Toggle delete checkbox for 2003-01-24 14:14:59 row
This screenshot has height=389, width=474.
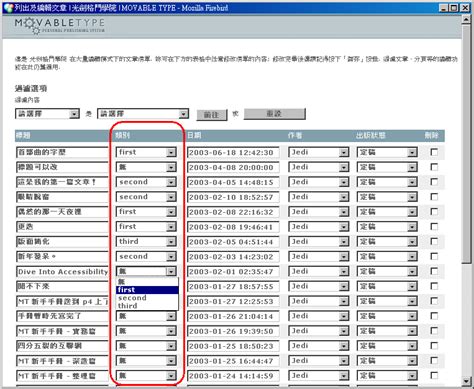[434, 375]
